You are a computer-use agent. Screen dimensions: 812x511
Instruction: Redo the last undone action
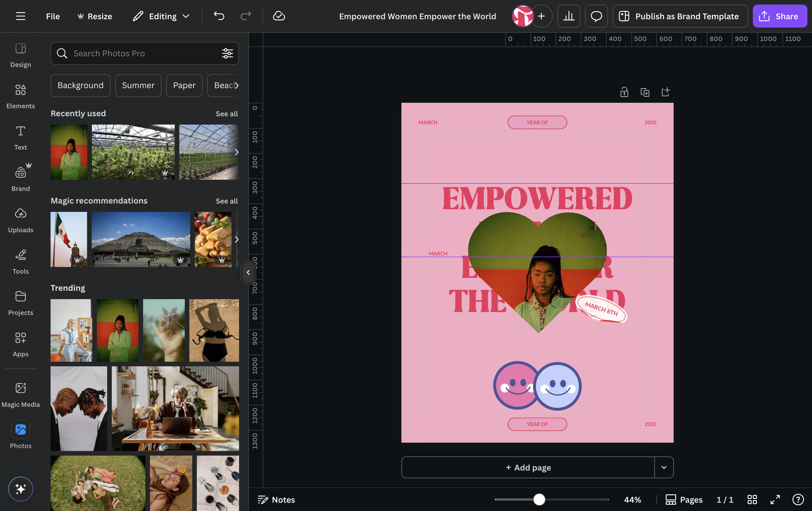tap(246, 16)
